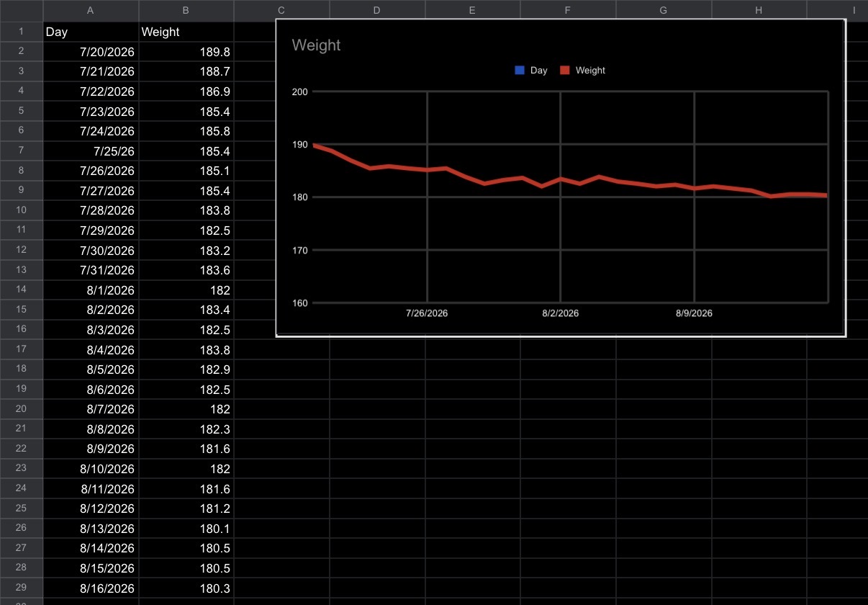Click the 8/2/2026 x-axis label

click(x=561, y=313)
